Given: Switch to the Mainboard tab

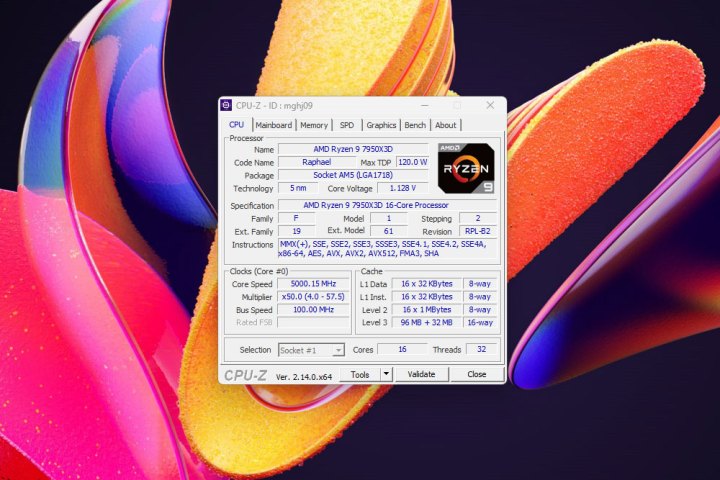Looking at the screenshot, I should tap(273, 125).
